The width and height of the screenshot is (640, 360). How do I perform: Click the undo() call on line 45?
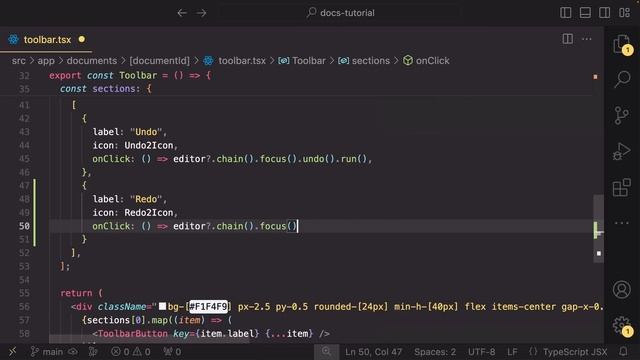319,159
